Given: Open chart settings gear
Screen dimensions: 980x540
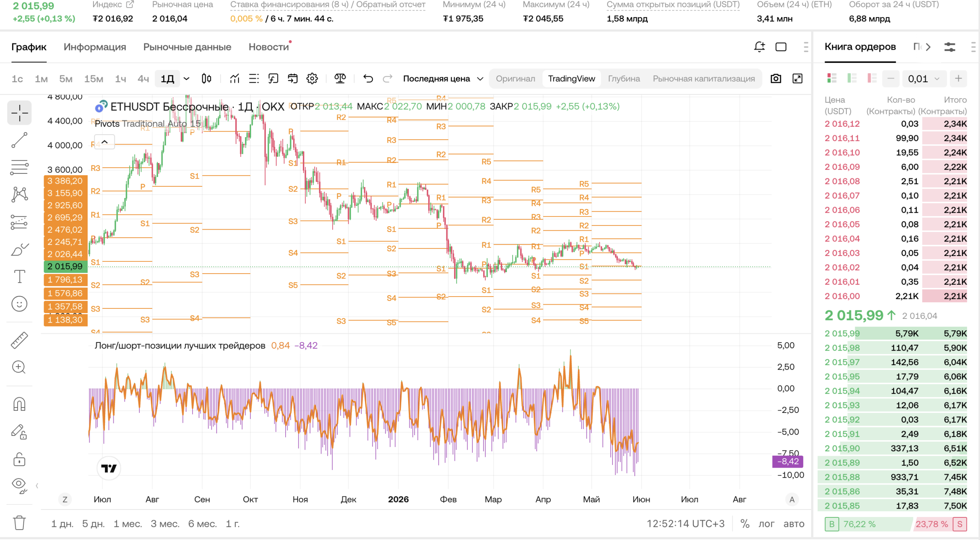Looking at the screenshot, I should tap(312, 78).
